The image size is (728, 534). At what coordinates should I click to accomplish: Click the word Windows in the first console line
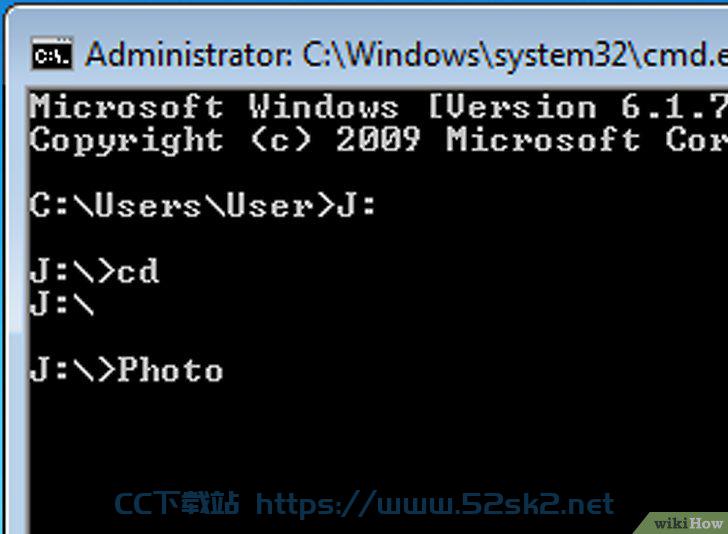pos(324,106)
